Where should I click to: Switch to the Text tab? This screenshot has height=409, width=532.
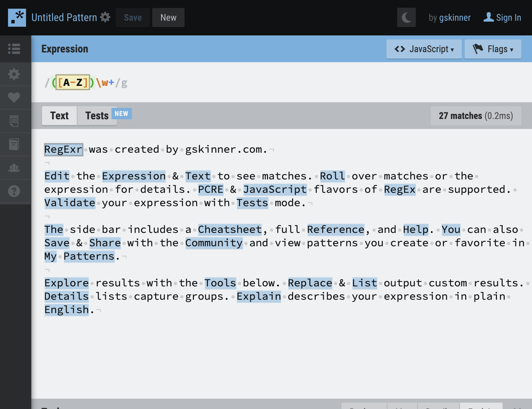click(x=59, y=116)
